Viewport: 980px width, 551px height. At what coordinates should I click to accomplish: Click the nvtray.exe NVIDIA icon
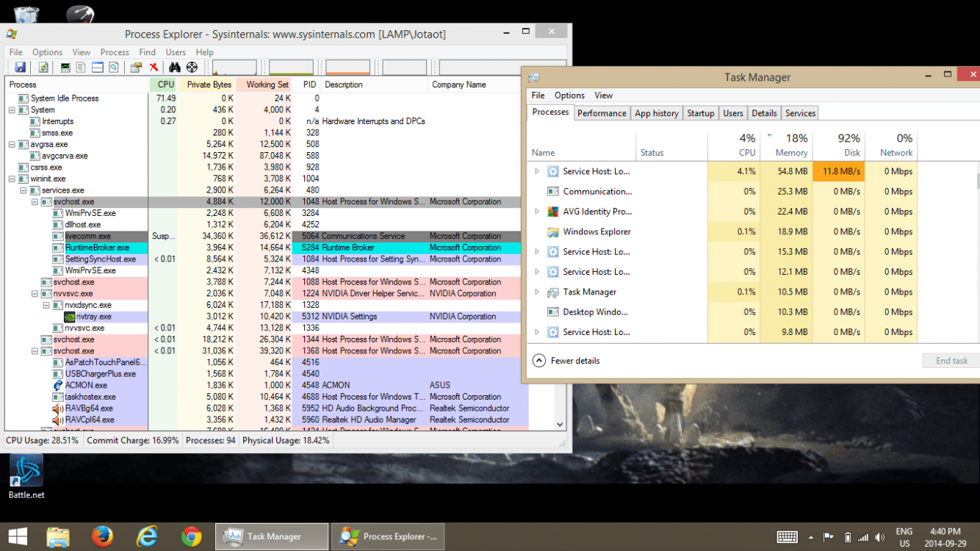click(x=70, y=317)
